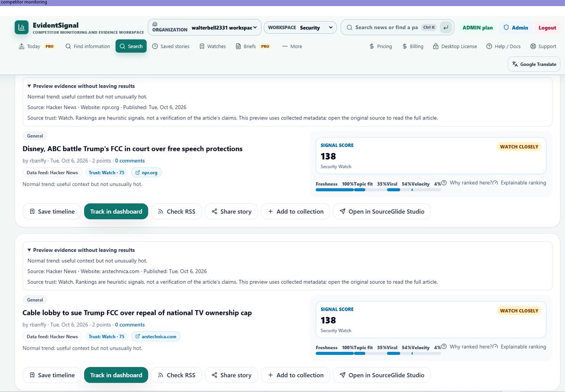Focus the news search field

click(386, 28)
